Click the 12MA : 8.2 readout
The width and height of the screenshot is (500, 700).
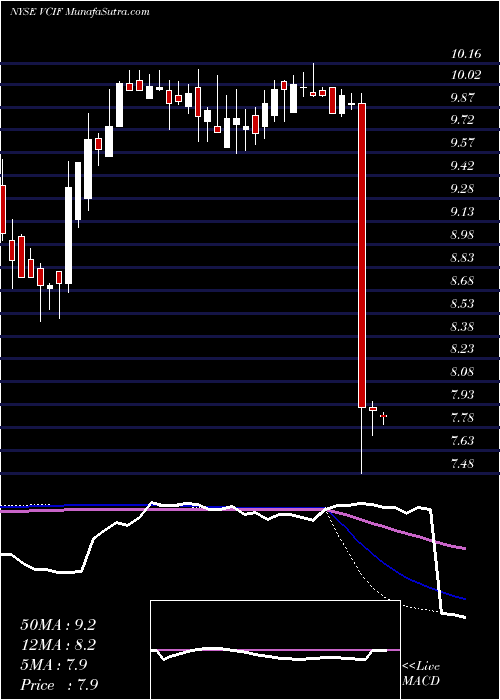pyautogui.click(x=58, y=645)
